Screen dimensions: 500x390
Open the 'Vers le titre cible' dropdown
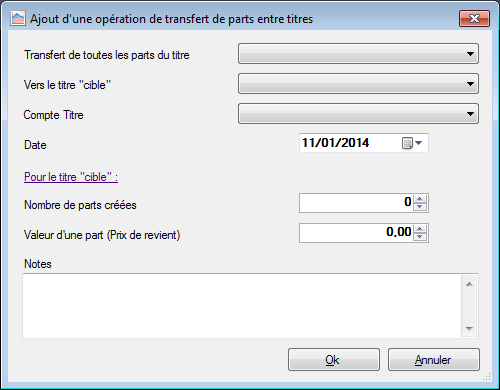click(x=358, y=84)
